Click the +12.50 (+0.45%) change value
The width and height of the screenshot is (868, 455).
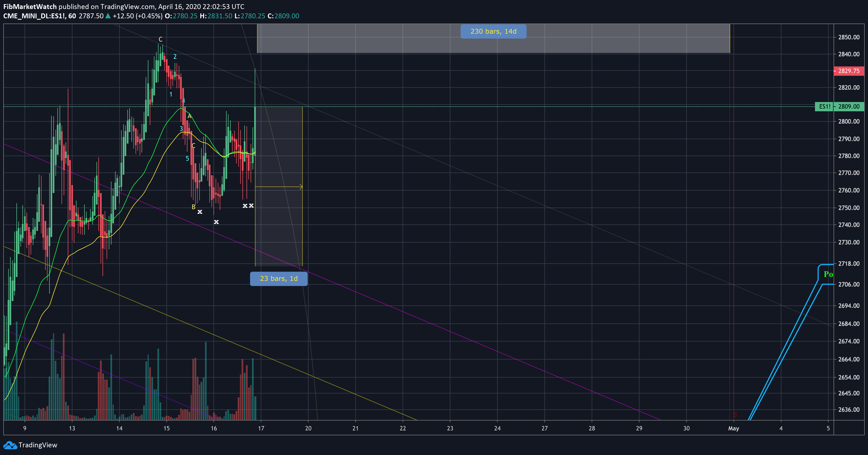[x=137, y=16]
